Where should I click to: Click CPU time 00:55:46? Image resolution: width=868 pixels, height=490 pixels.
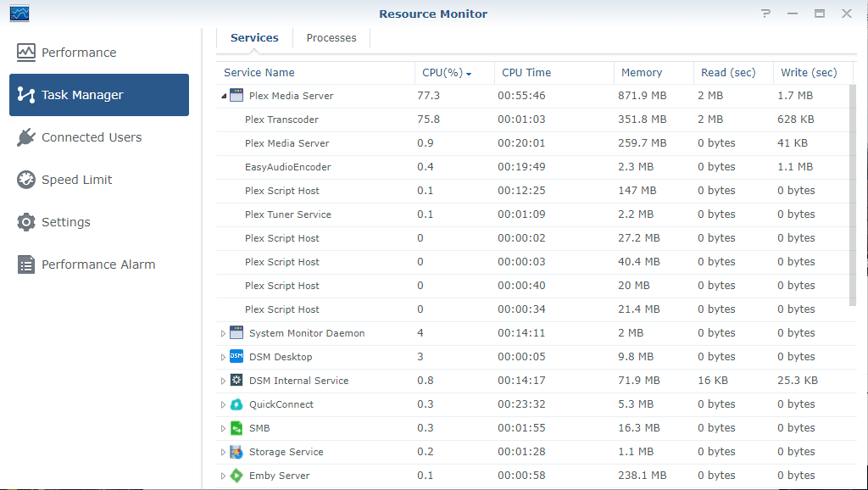[x=521, y=95]
